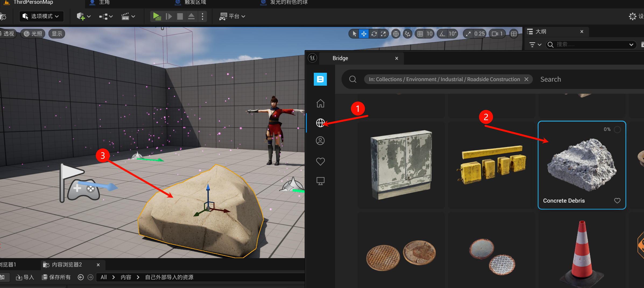This screenshot has width=644, height=288.
Task: Open the Bridge account profile icon
Action: 320,141
